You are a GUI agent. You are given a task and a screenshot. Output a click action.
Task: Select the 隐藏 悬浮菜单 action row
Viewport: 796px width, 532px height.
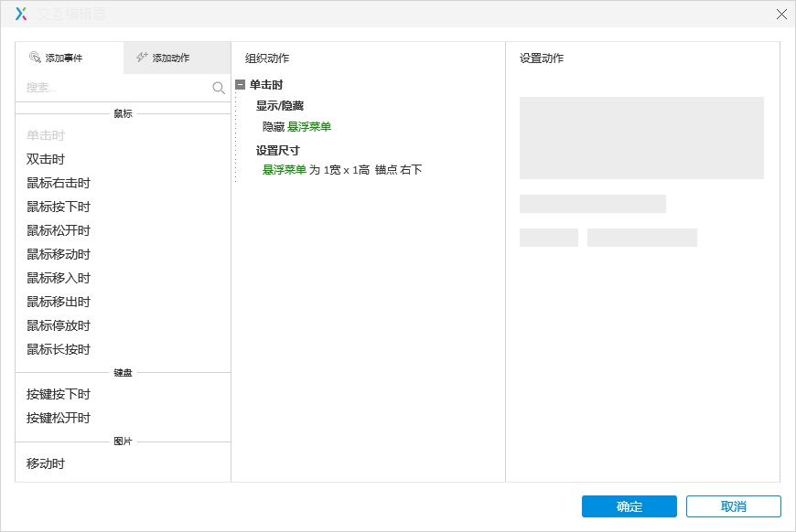(296, 127)
